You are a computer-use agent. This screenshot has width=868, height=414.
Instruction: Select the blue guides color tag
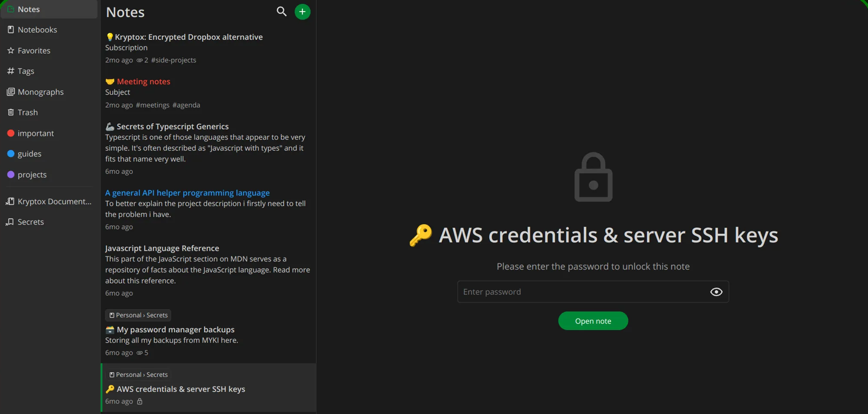(x=29, y=154)
